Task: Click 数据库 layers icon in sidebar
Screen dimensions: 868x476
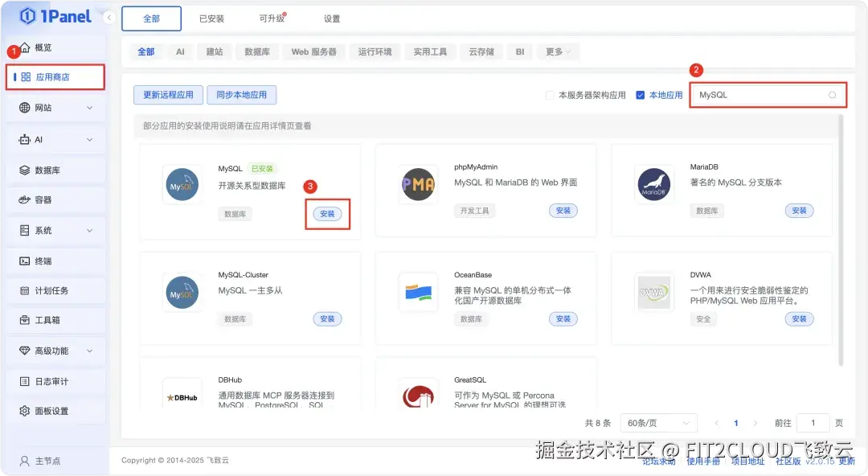Action: (24, 170)
